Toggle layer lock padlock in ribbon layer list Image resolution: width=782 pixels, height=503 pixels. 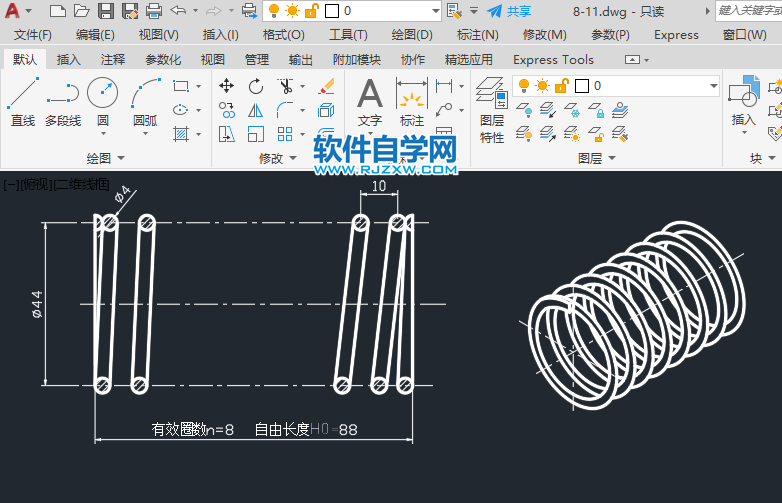tap(562, 86)
